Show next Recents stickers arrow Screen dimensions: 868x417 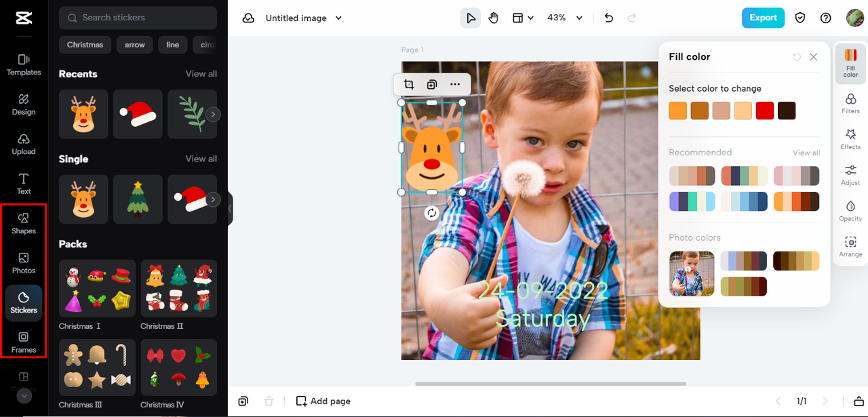tap(213, 115)
